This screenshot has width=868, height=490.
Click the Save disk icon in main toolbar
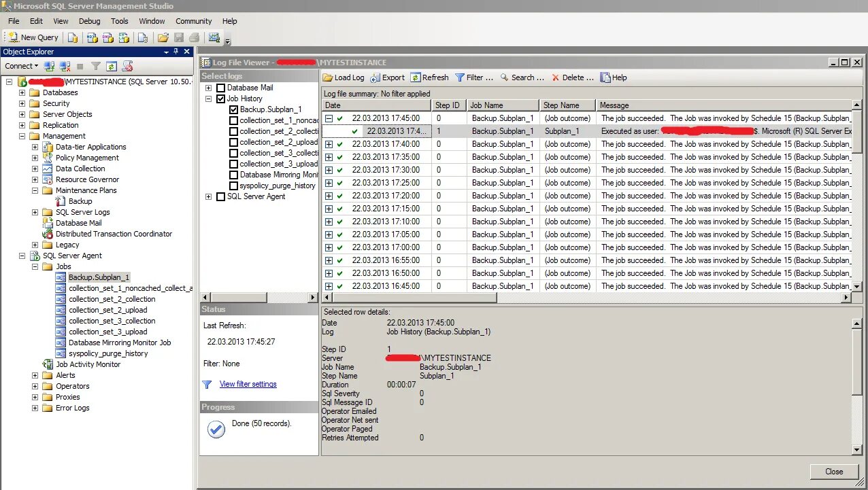pyautogui.click(x=179, y=37)
